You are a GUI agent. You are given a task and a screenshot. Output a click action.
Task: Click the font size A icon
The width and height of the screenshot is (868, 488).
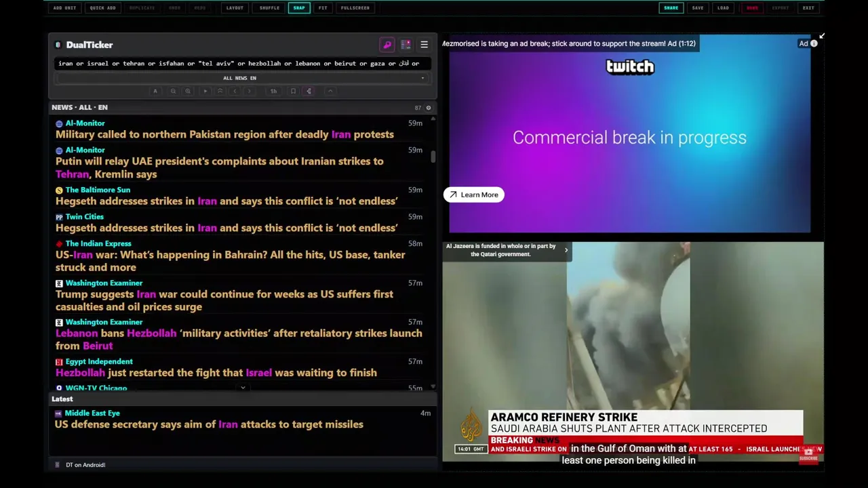(155, 91)
